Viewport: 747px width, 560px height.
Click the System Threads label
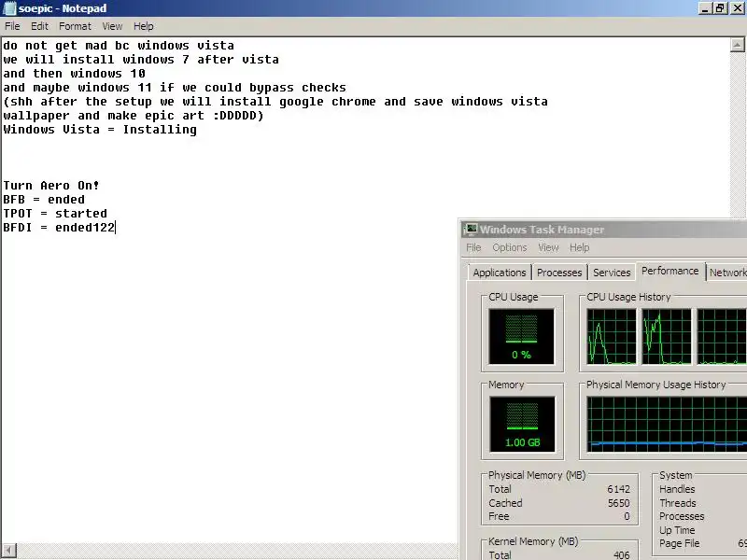[678, 503]
